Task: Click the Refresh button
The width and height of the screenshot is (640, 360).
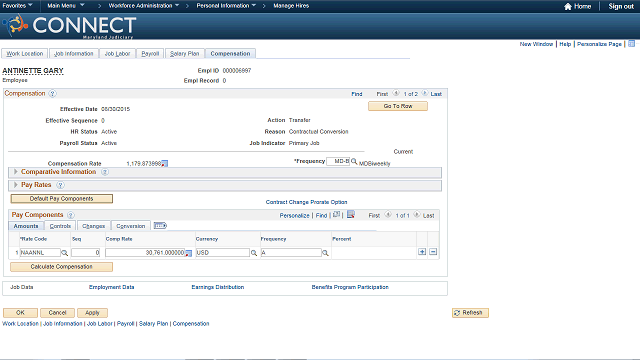Action: (470, 313)
